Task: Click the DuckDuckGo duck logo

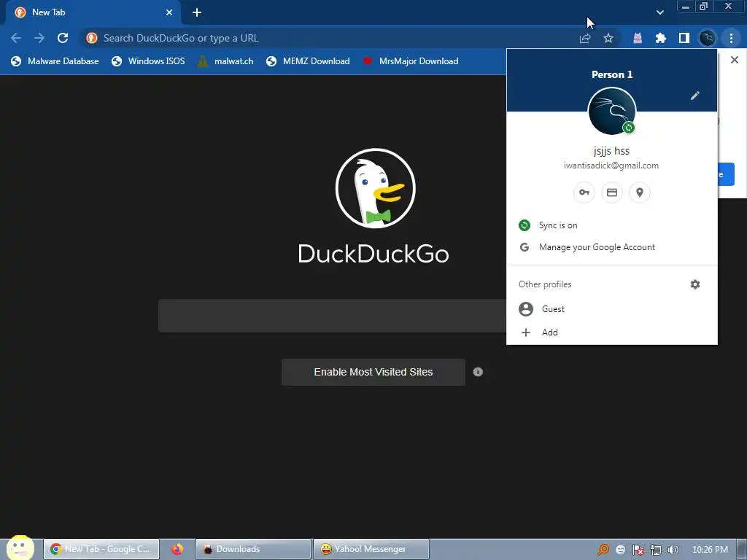Action: pos(376,188)
